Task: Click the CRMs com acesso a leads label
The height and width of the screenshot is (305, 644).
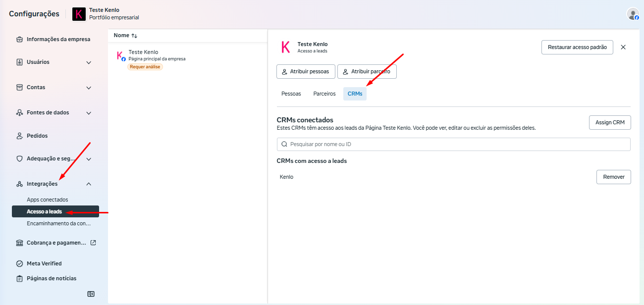Action: click(312, 161)
